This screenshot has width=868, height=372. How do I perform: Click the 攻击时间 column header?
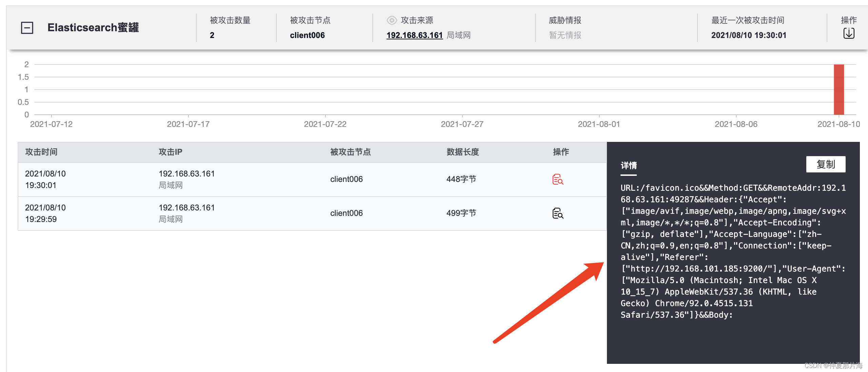[x=41, y=152]
